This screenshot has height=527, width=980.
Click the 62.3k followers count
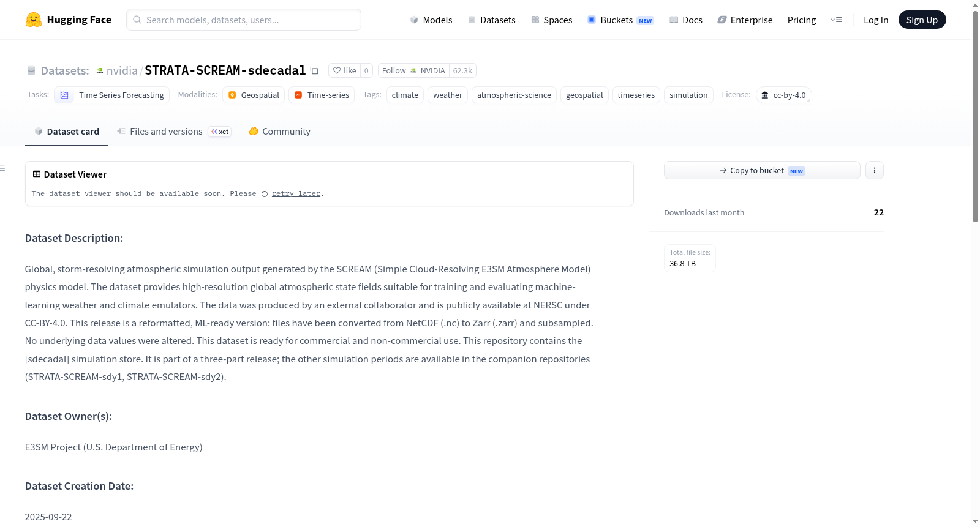click(x=462, y=70)
